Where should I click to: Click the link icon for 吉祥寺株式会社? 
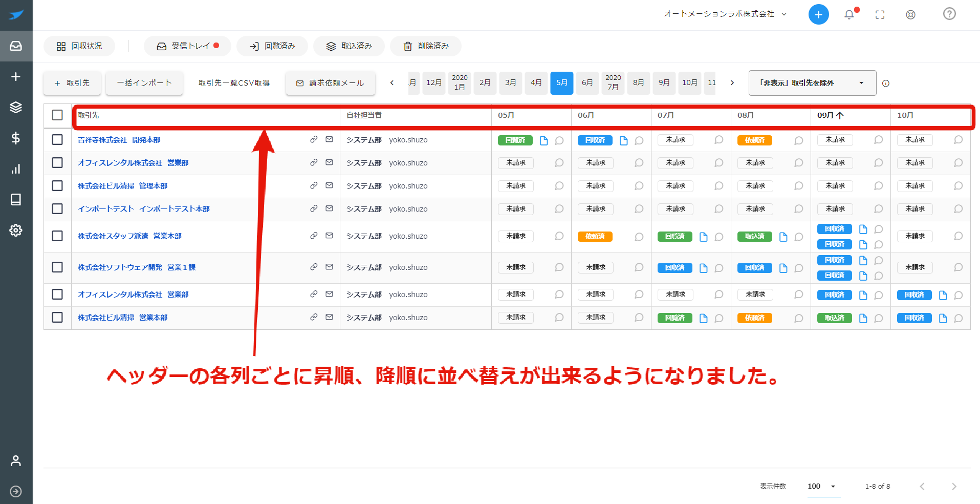314,139
